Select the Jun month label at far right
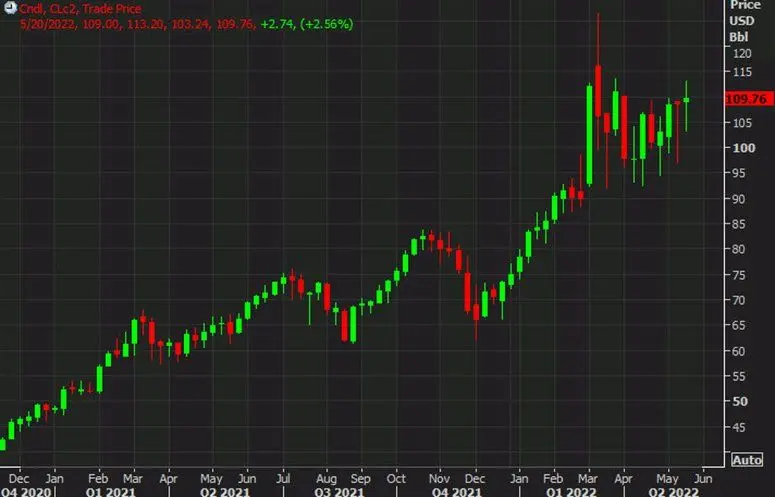The image size is (775, 497). tap(703, 477)
